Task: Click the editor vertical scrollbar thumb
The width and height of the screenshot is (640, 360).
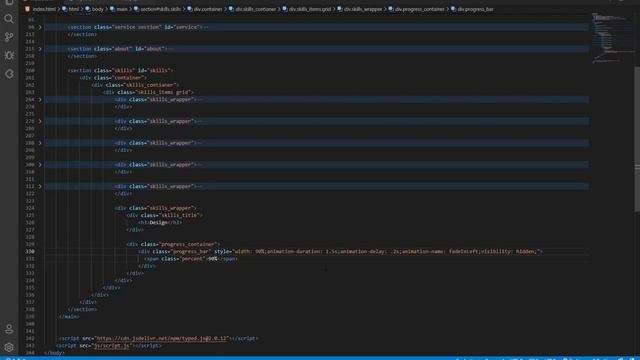Action: tap(637, 139)
